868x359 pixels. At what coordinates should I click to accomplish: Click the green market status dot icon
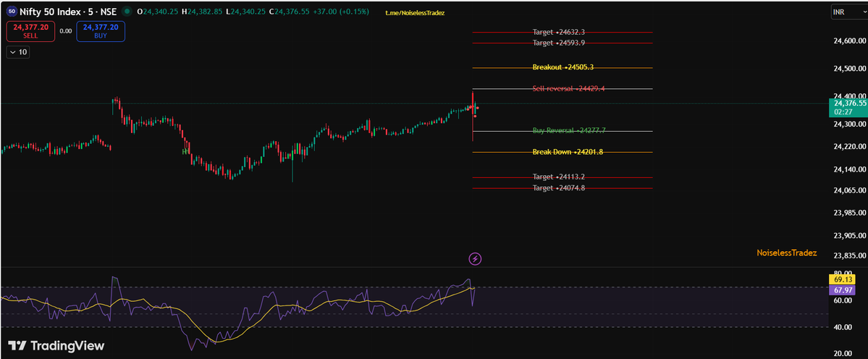pos(127,11)
